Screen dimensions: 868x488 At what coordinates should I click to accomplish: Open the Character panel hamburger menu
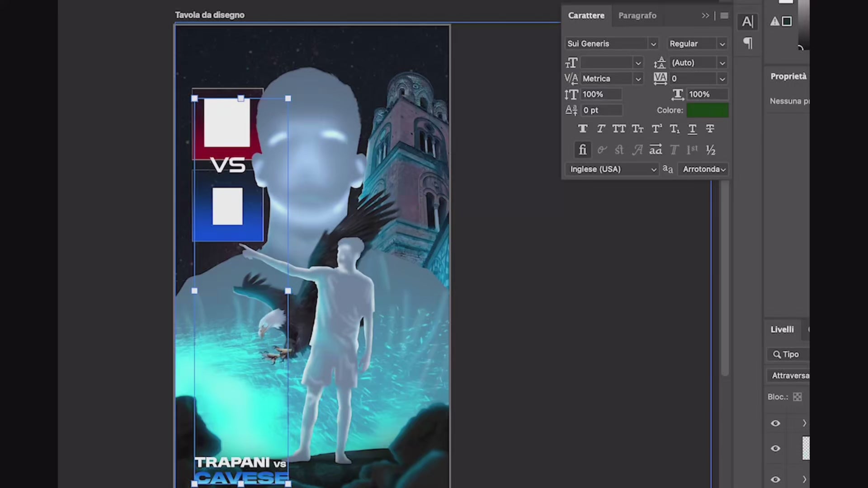(x=724, y=16)
